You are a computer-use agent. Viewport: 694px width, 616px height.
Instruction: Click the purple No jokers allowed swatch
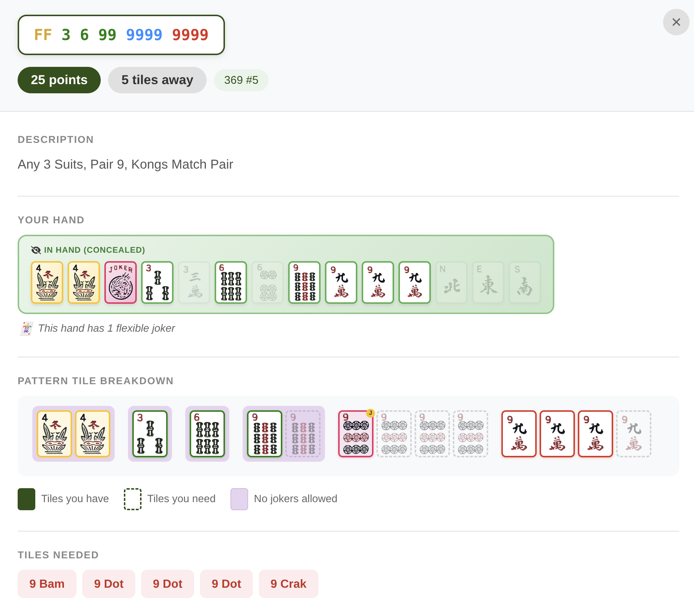coord(239,499)
